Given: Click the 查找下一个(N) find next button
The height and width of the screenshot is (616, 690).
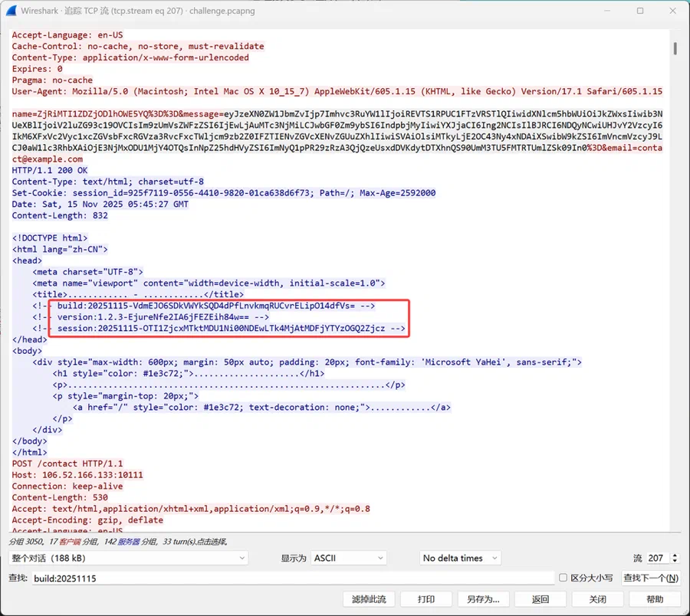Looking at the screenshot, I should pyautogui.click(x=650, y=578).
